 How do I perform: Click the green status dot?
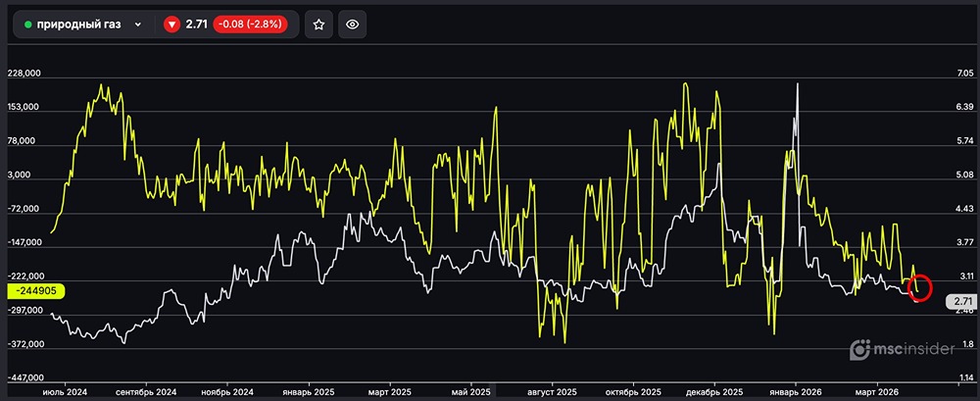click(x=28, y=25)
